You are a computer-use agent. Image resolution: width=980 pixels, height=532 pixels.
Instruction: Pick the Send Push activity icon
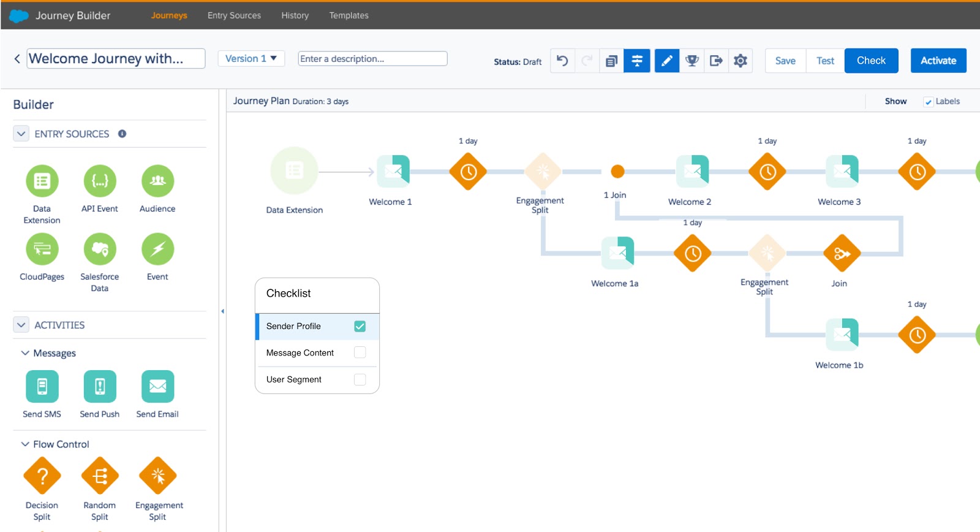click(x=100, y=386)
